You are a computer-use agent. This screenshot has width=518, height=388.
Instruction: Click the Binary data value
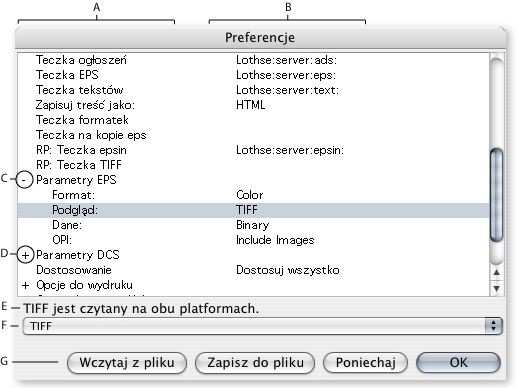coord(252,225)
